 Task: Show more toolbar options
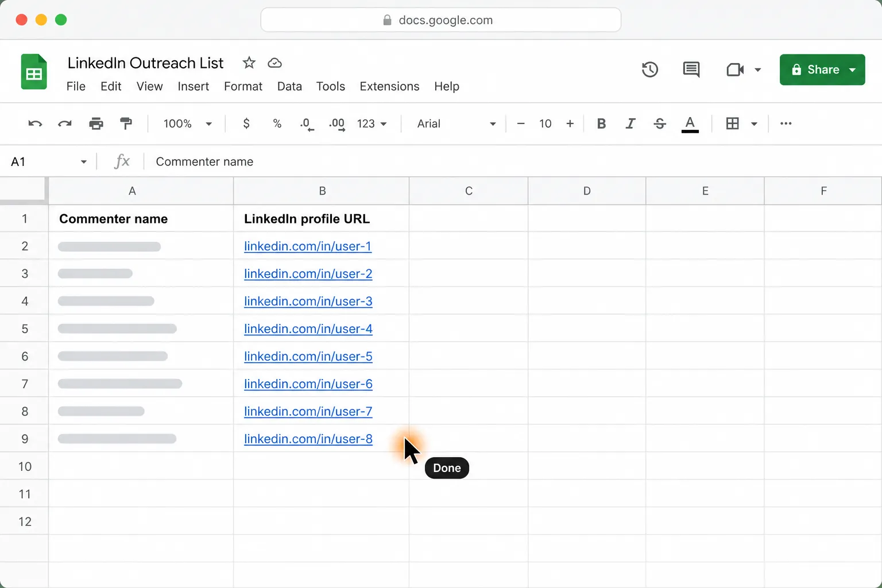click(x=786, y=123)
